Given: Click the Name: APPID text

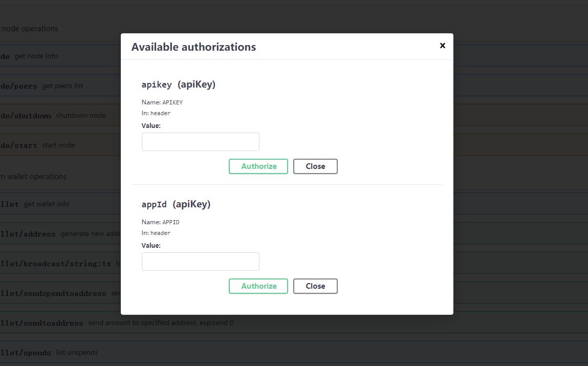Looking at the screenshot, I should pyautogui.click(x=161, y=222).
